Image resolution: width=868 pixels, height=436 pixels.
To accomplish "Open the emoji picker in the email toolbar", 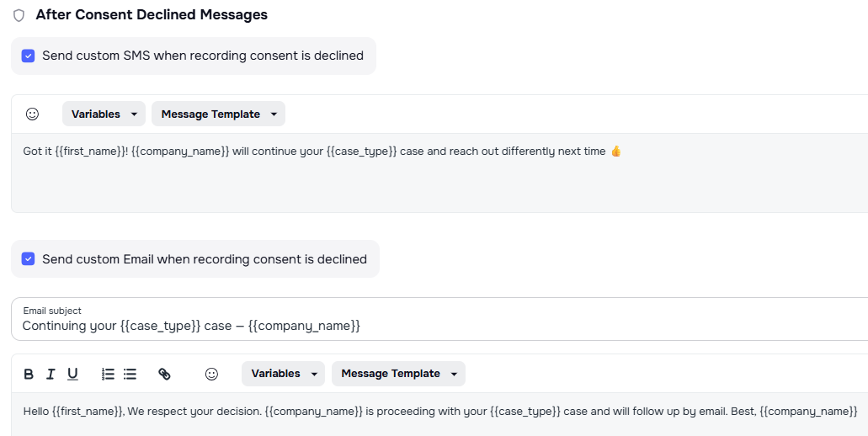I will coord(211,374).
